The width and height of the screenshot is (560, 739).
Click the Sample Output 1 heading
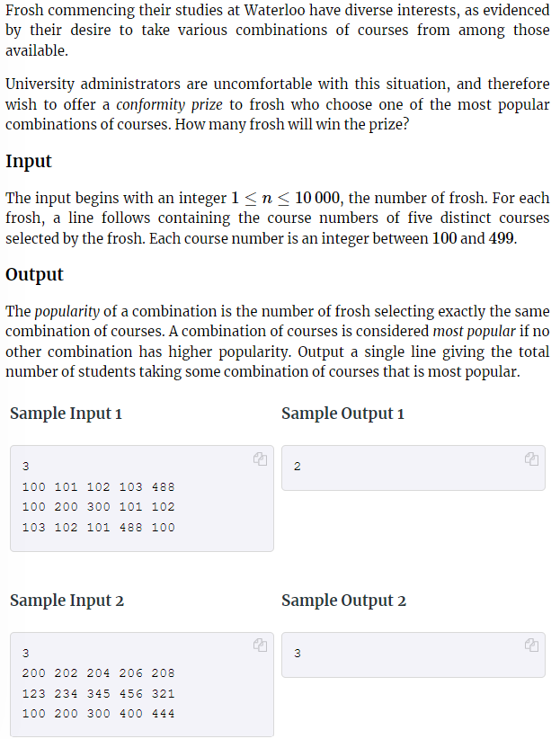click(342, 414)
